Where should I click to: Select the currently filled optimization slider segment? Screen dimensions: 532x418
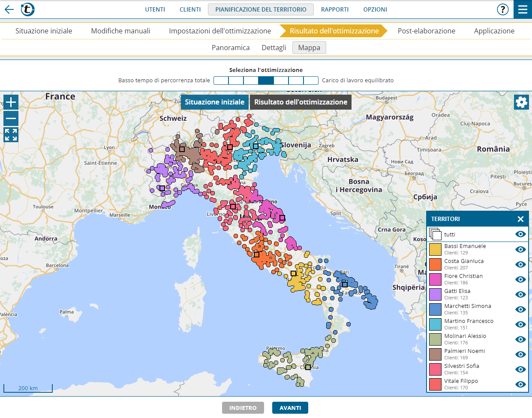(266, 81)
